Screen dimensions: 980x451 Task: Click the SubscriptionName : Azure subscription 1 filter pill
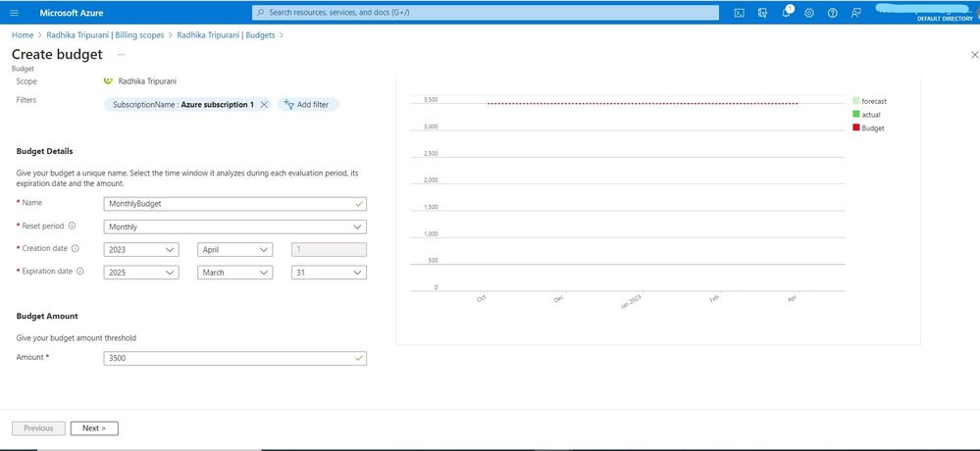click(187, 105)
